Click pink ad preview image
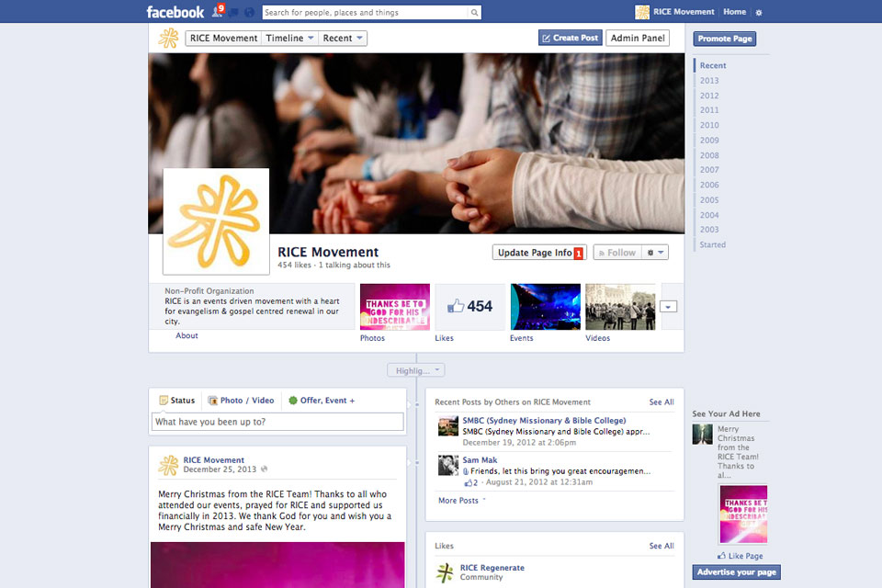Screen dimensions: 882x588 (743, 514)
